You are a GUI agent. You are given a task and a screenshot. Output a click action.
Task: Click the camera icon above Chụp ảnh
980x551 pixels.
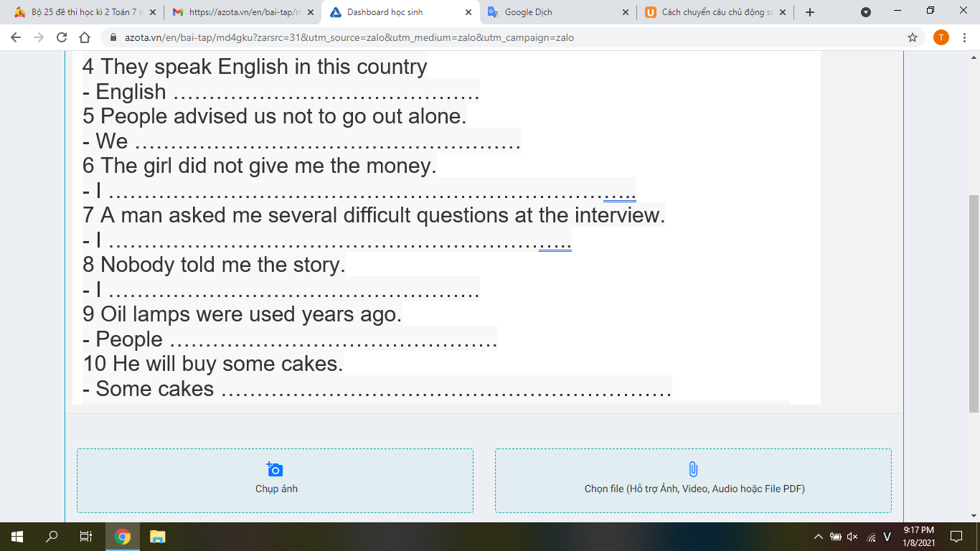pyautogui.click(x=275, y=469)
